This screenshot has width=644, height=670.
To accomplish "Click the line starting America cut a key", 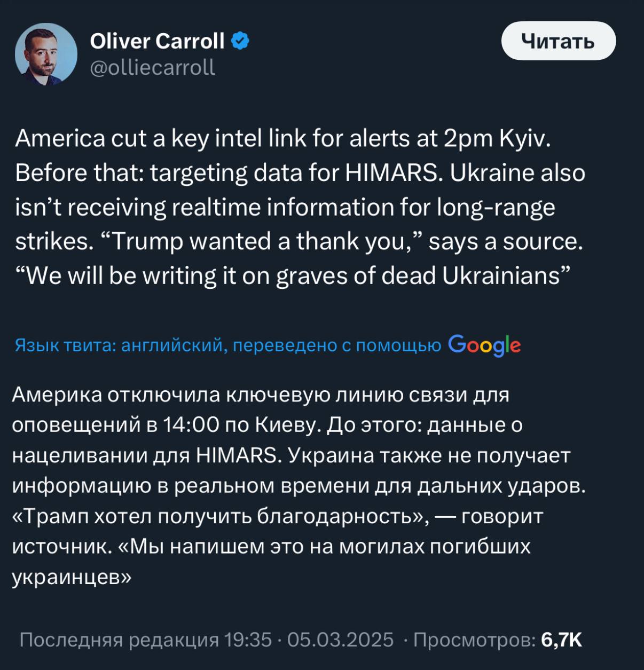I will point(282,139).
